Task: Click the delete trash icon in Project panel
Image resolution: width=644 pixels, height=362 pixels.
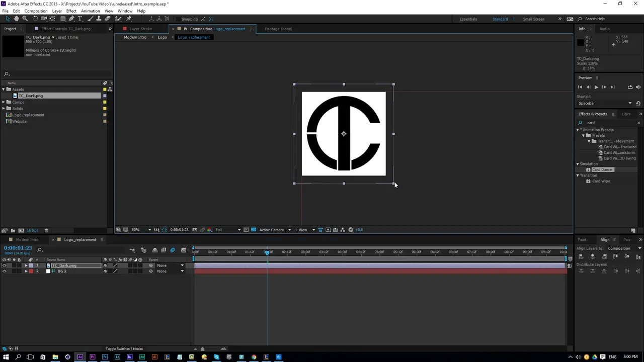Action: tap(46, 230)
